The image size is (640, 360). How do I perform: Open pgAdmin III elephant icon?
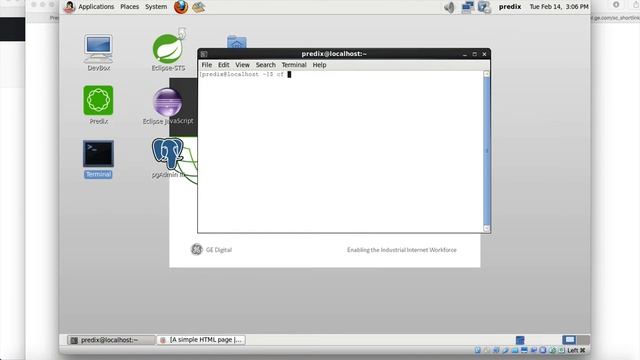pyautogui.click(x=168, y=158)
